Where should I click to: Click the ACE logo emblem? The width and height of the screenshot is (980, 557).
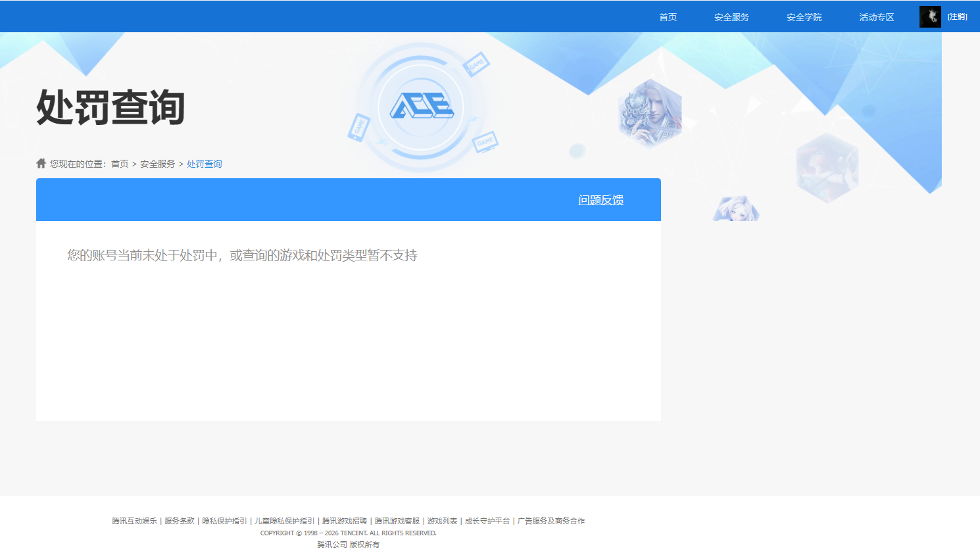tap(421, 106)
